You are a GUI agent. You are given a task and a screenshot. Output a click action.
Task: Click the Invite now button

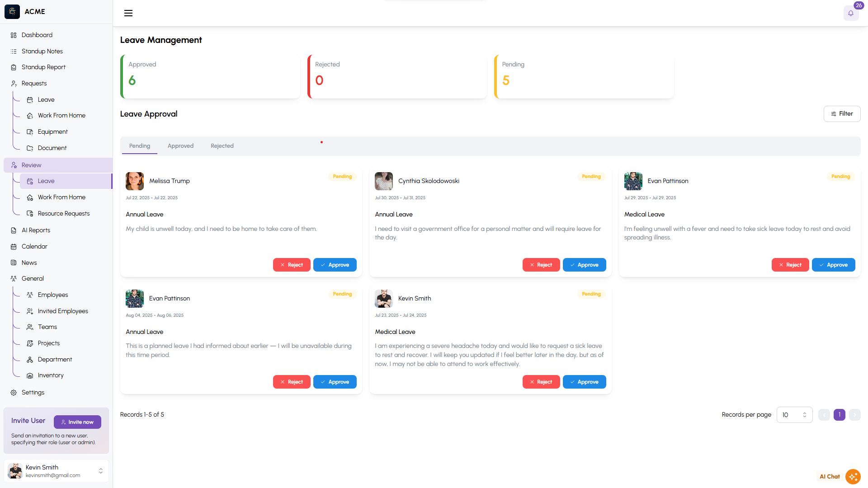pos(77,422)
